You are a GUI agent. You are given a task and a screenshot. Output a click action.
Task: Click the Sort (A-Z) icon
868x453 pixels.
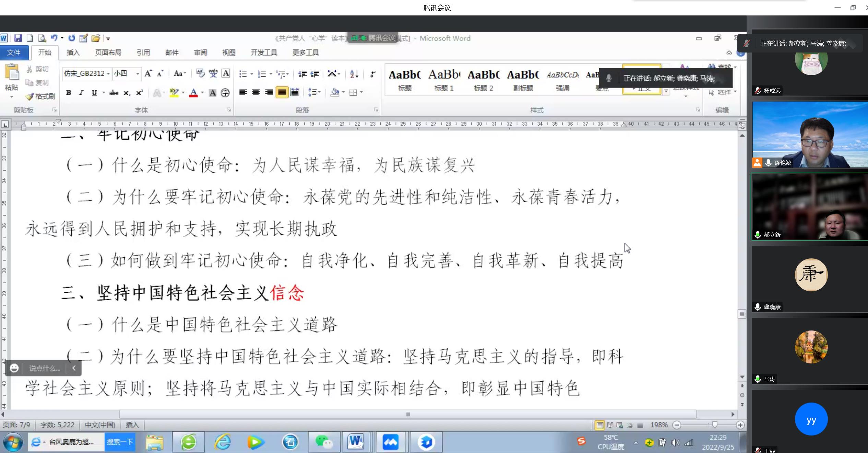click(354, 73)
